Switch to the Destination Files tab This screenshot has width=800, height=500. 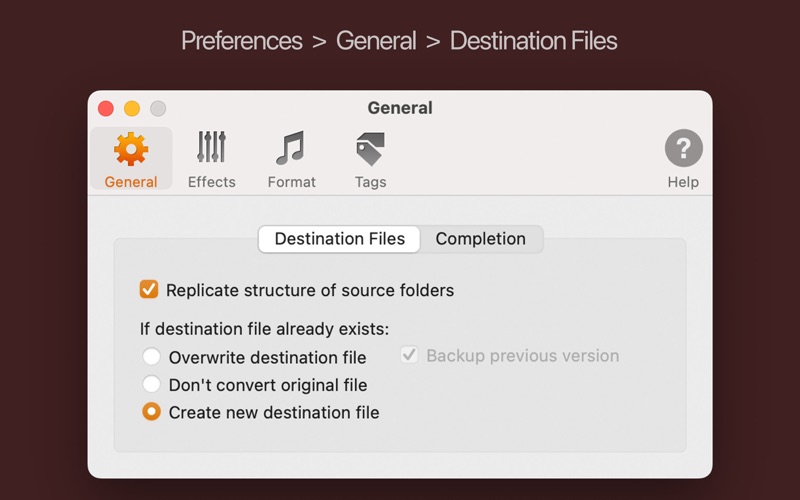(x=340, y=239)
